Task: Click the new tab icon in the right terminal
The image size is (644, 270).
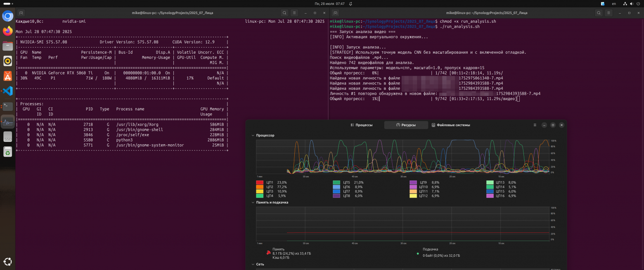Action: click(x=335, y=13)
